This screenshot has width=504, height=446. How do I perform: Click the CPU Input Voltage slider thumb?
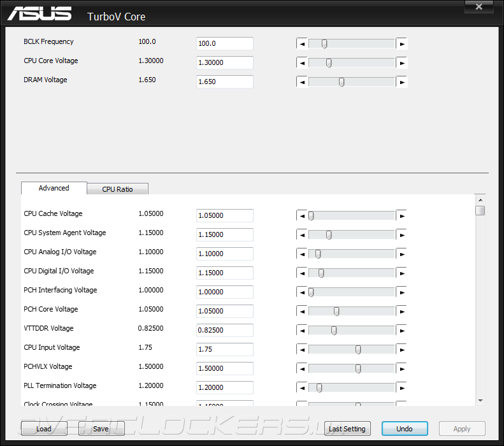click(357, 350)
